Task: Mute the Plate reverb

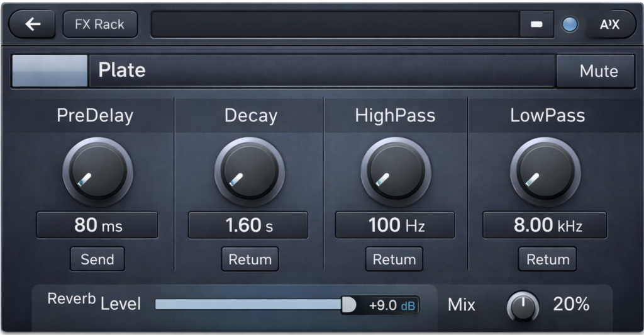Action: click(x=596, y=71)
